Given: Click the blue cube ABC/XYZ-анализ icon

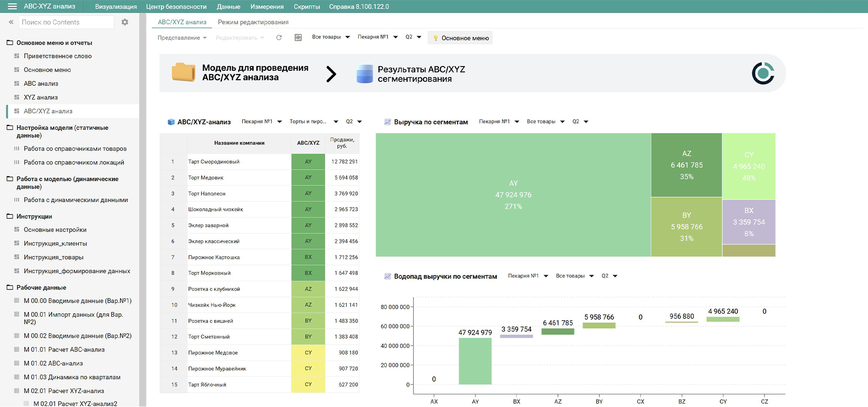Looking at the screenshot, I should (x=171, y=122).
